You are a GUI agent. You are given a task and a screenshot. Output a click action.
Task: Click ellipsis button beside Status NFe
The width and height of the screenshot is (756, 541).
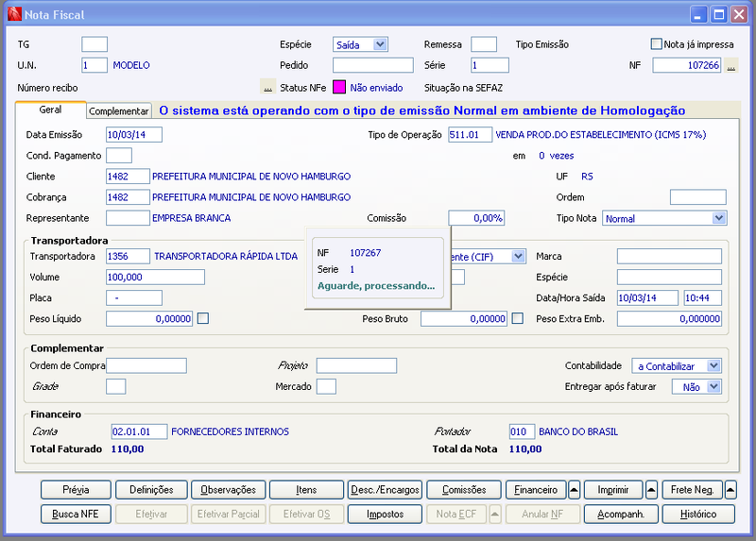click(x=267, y=87)
